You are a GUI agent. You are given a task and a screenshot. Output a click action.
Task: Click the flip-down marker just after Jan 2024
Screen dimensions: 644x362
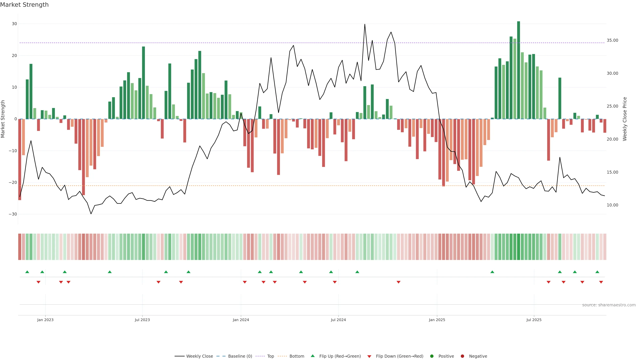pyautogui.click(x=245, y=282)
